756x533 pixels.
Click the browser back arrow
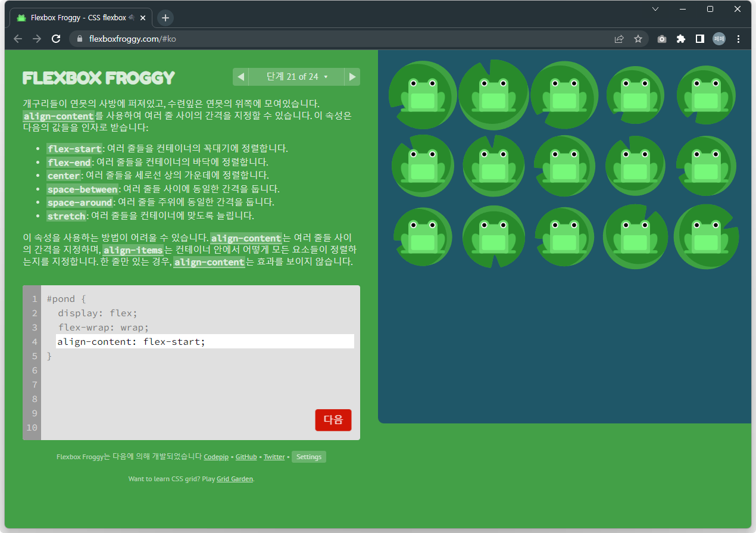click(18, 39)
